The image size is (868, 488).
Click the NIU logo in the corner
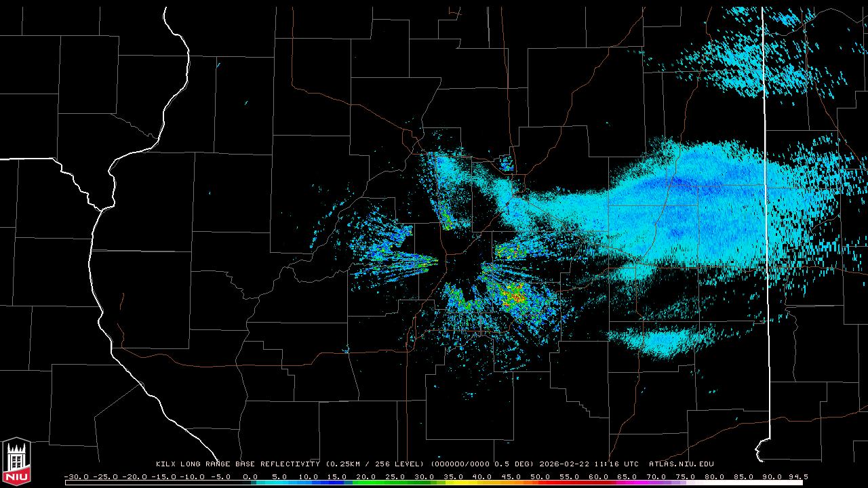[16, 462]
